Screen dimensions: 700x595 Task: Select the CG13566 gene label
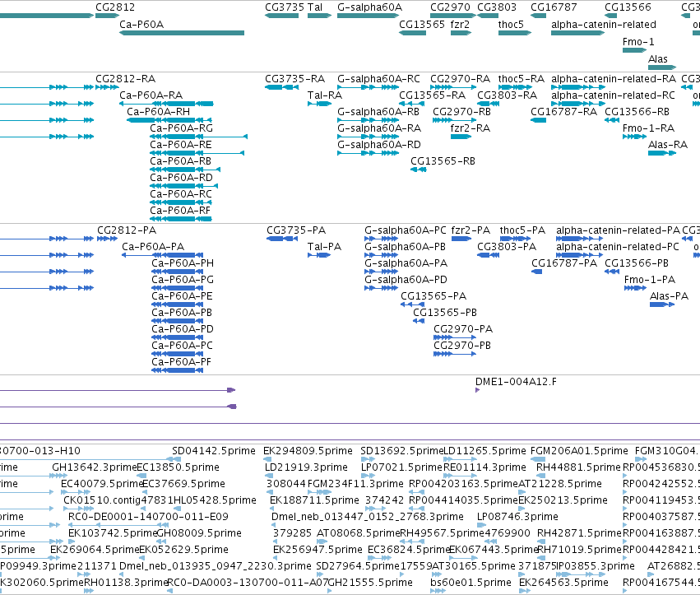click(x=628, y=7)
